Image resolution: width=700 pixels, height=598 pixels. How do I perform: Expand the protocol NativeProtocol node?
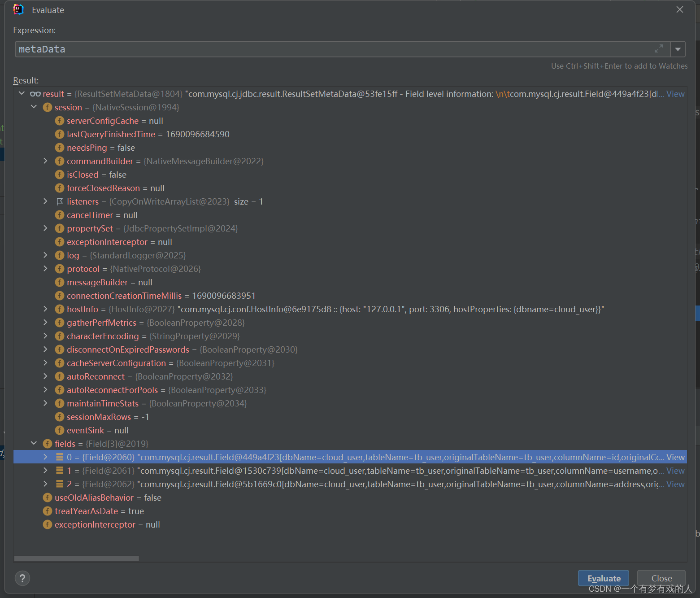(x=45, y=268)
